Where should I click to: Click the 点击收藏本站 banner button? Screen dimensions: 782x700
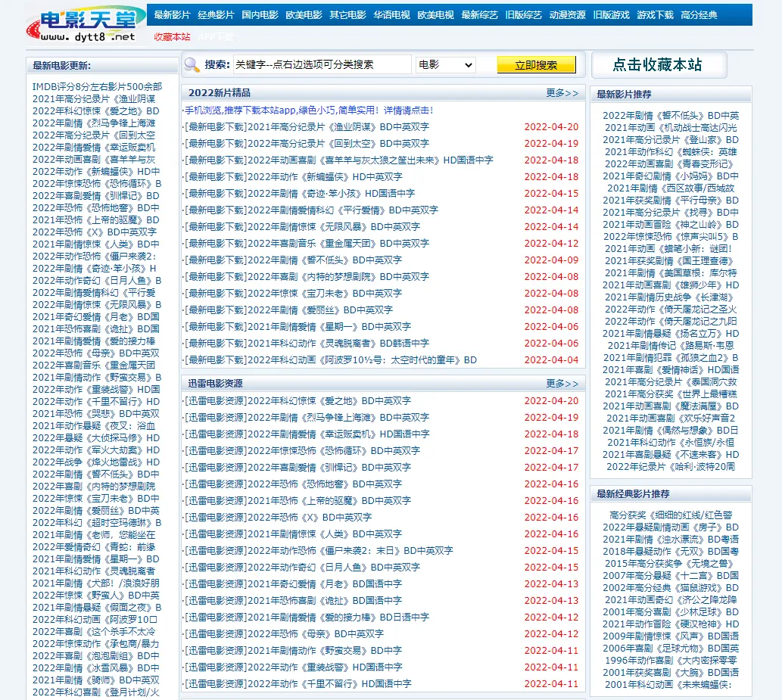click(x=659, y=65)
